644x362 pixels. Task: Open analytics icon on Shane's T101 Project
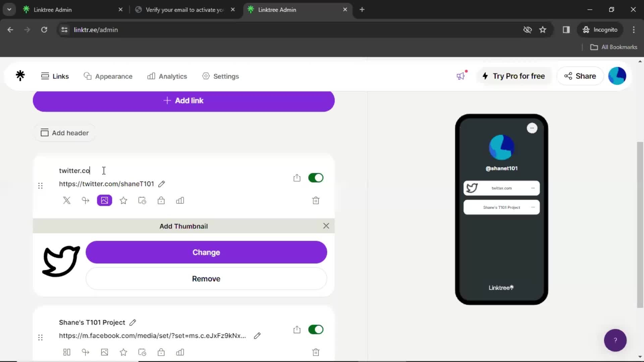pyautogui.click(x=180, y=352)
